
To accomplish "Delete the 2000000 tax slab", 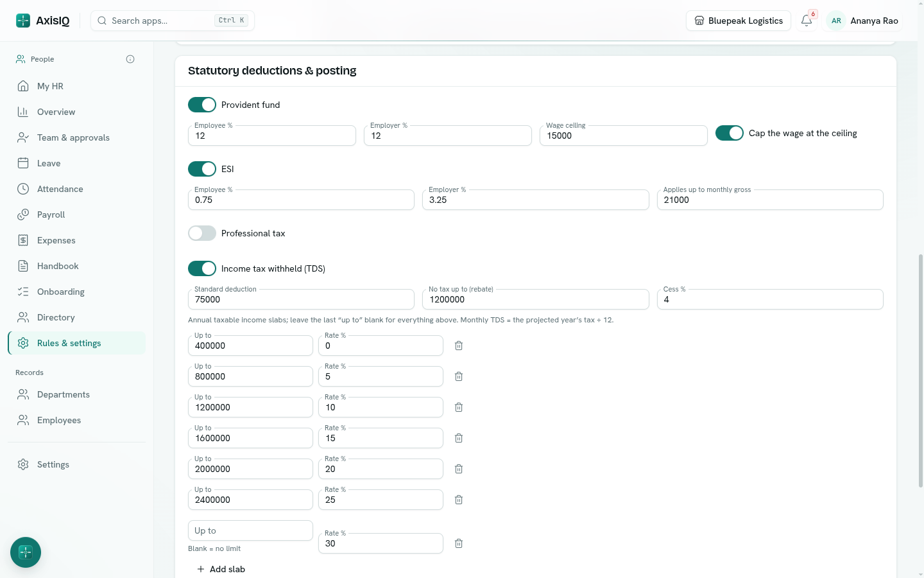I will 459,469.
